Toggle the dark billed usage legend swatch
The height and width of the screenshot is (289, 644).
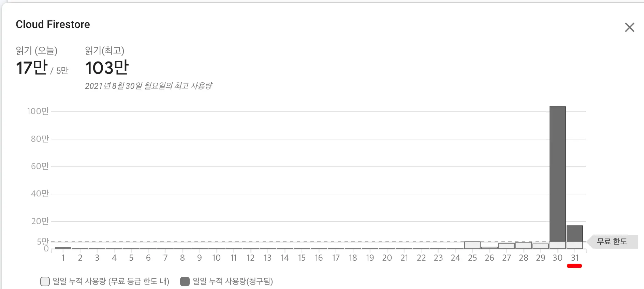pos(185,281)
